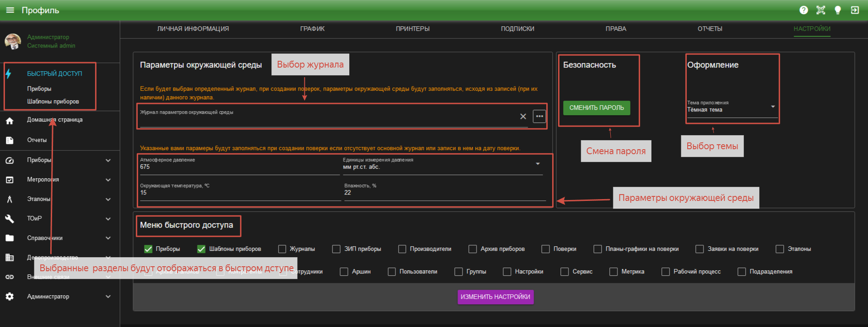This screenshot has height=327, width=868.
Task: Click the logout exit icon
Action: point(855,10)
